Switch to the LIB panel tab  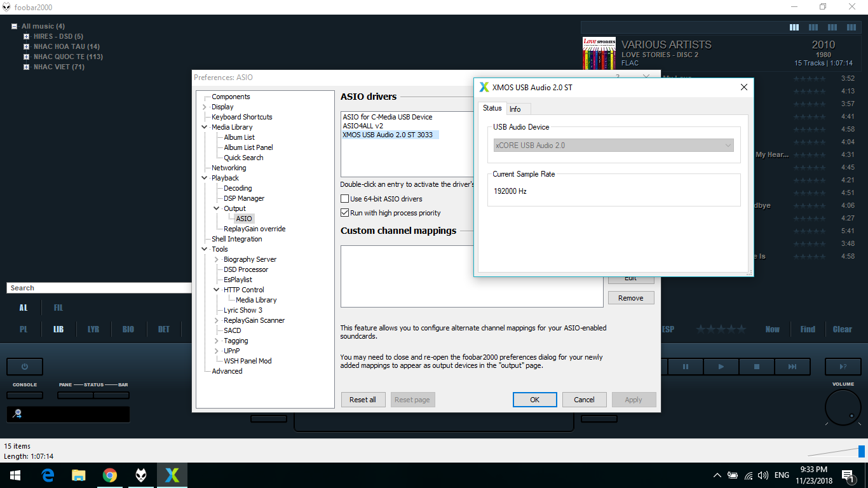click(x=58, y=329)
